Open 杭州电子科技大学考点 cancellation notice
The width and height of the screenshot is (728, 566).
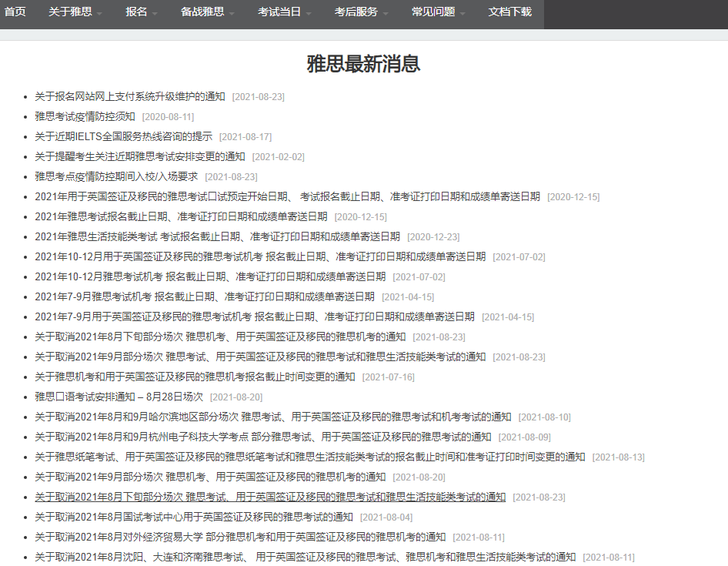(262, 437)
